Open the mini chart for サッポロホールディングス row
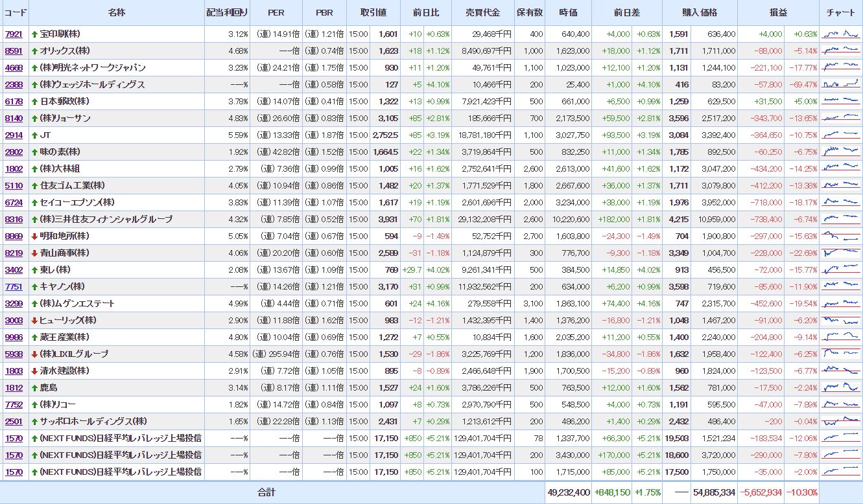Screen dimensions: 863x504 [840, 421]
